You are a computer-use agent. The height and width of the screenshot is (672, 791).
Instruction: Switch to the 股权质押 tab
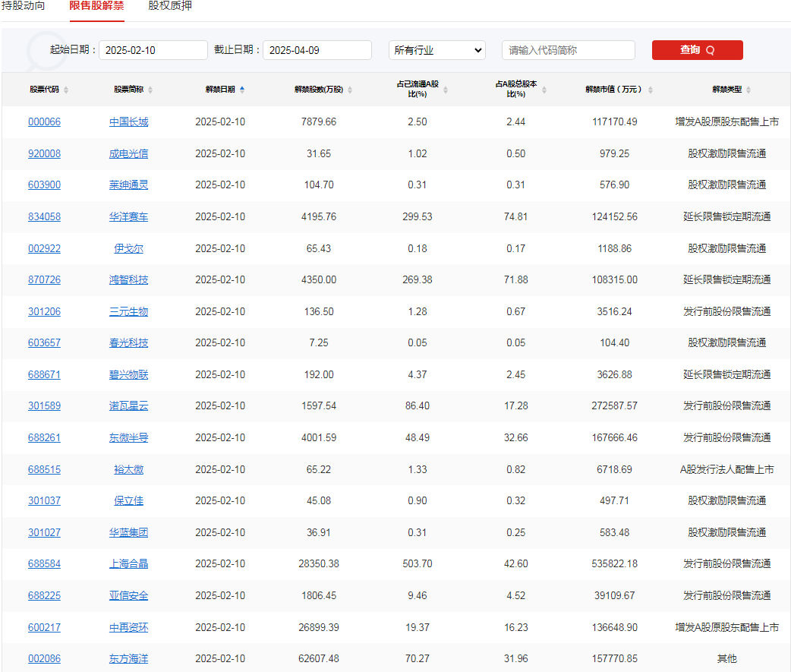coord(169,6)
